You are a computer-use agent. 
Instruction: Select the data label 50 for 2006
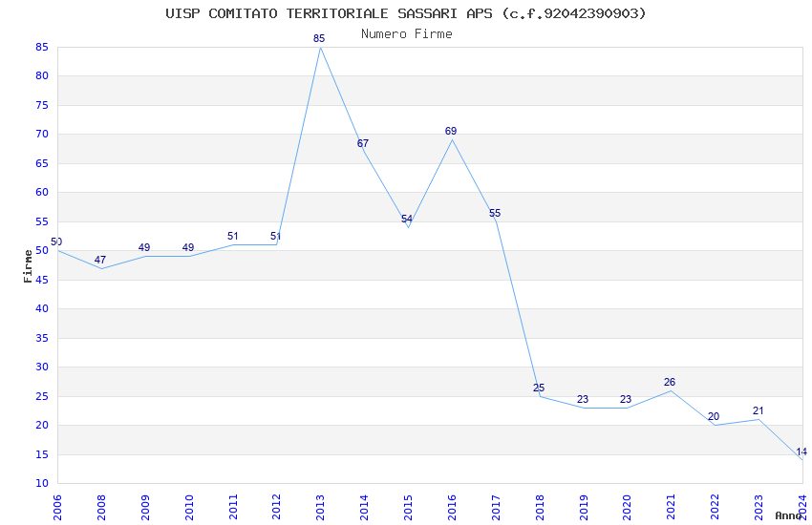pos(56,241)
